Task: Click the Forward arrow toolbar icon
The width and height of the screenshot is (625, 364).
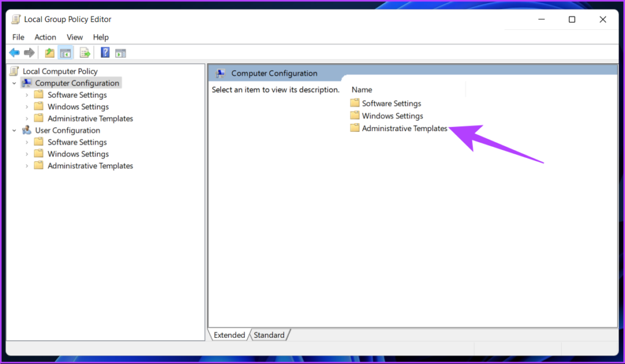Action: (29, 53)
